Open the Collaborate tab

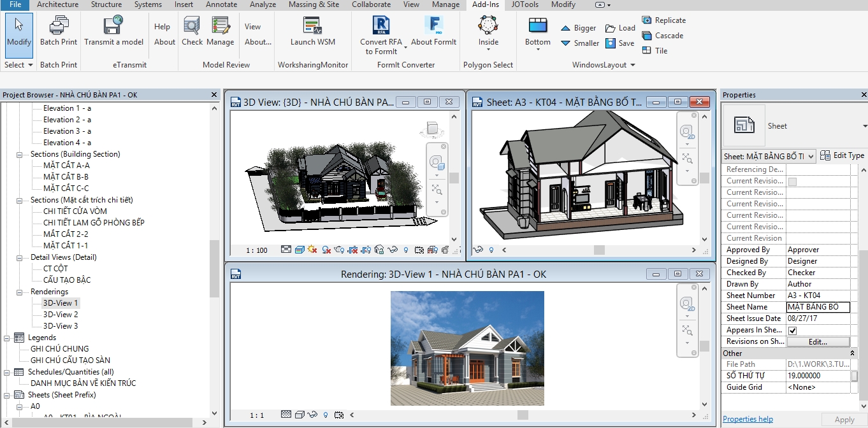coord(372,4)
